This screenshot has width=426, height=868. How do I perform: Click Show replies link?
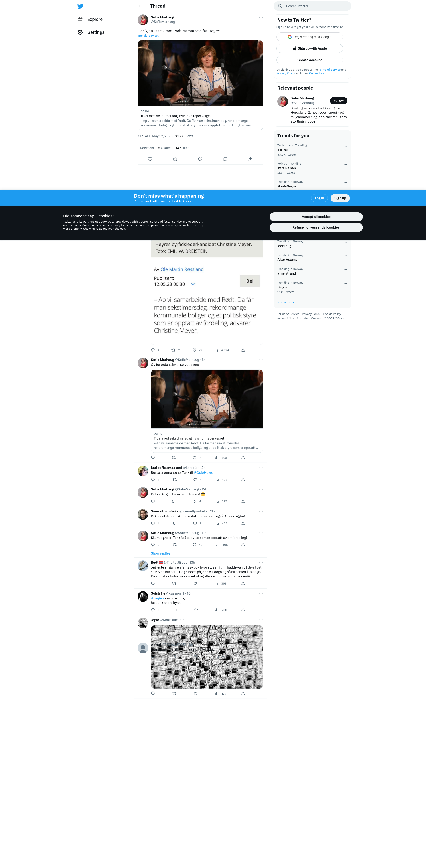[160, 554]
